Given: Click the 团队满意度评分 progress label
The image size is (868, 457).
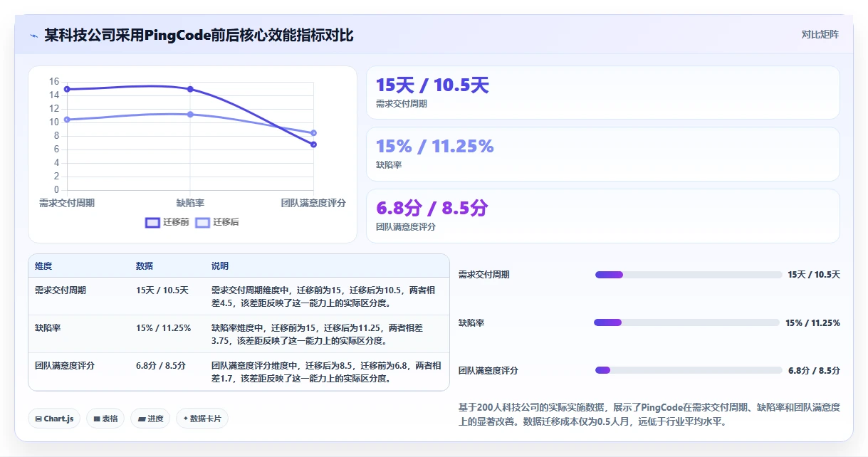Looking at the screenshot, I should pos(488,371).
